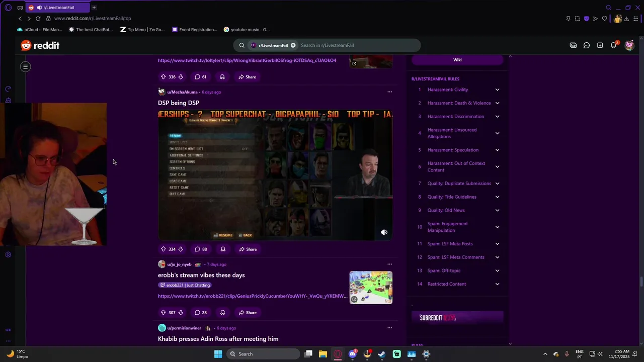644x362 pixels.
Task: Switch to the r/LivestreamFail browser tab
Action: 57,8
